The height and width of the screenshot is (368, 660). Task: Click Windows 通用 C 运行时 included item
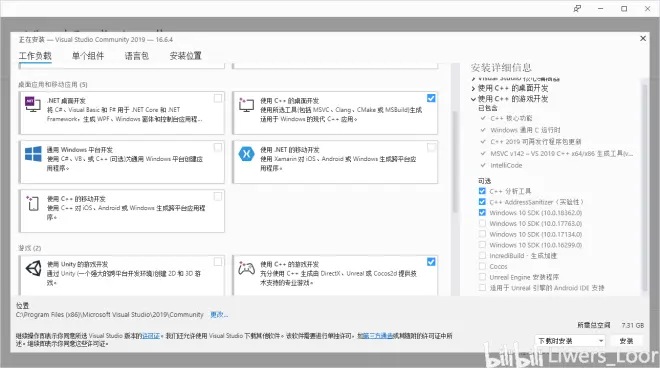[525, 130]
